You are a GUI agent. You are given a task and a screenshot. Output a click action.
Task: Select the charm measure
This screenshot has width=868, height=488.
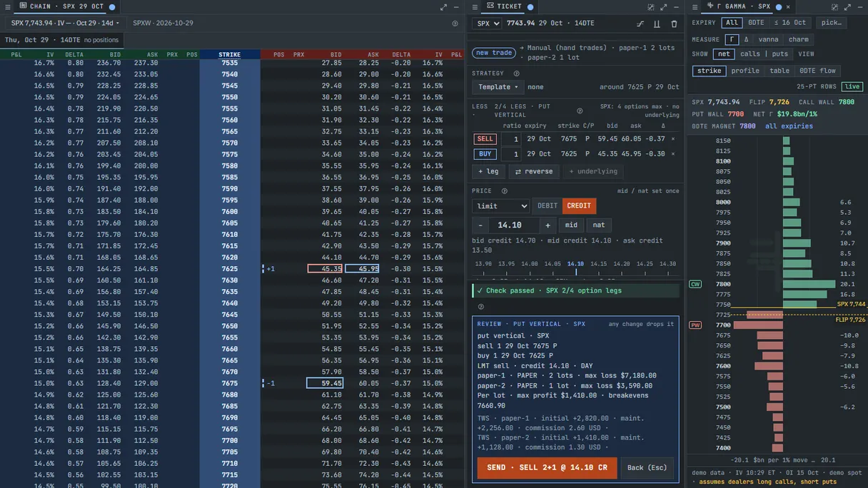point(799,39)
